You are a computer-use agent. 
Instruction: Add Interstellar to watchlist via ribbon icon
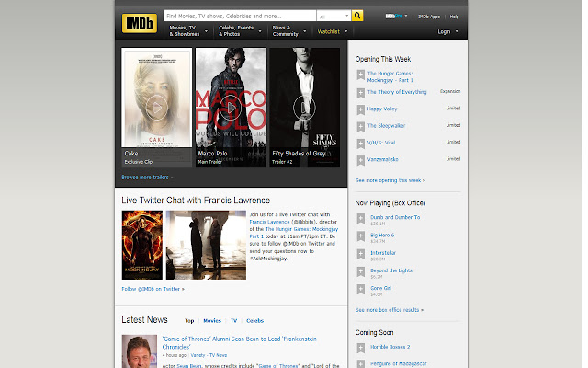[361, 254]
